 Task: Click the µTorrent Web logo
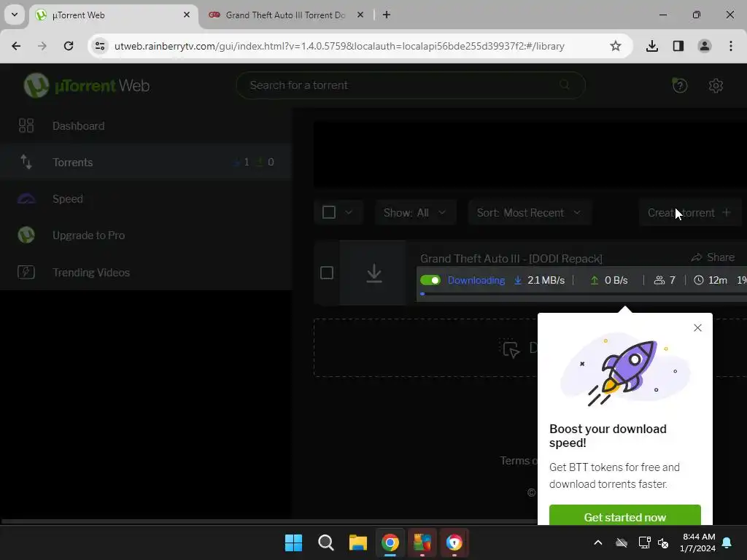click(x=87, y=86)
